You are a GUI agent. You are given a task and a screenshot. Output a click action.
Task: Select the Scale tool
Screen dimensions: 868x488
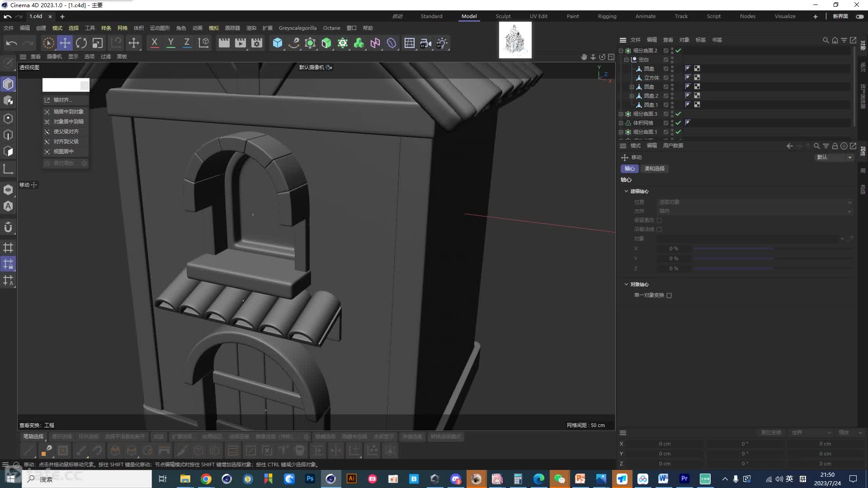tap(98, 43)
